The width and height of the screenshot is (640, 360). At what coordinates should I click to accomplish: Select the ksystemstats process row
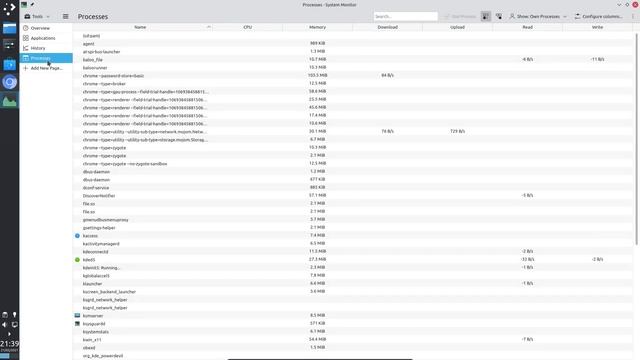pyautogui.click(x=353, y=331)
